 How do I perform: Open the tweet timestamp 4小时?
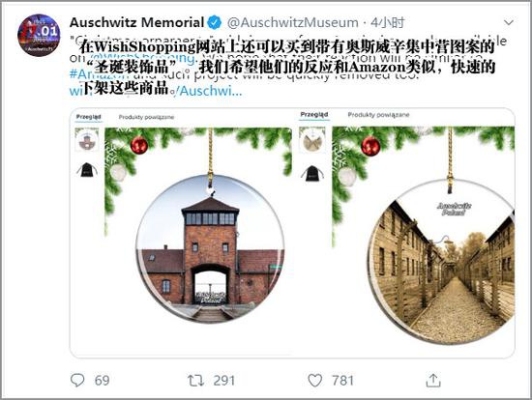[x=388, y=23]
